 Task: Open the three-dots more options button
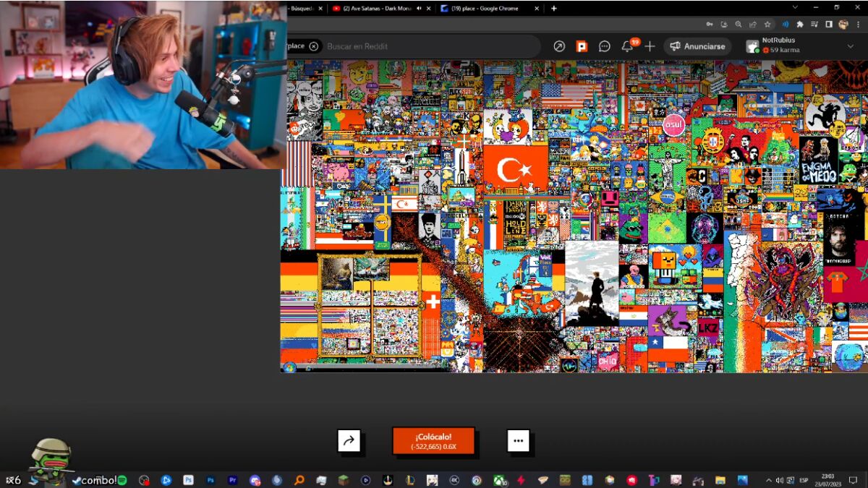tap(518, 440)
